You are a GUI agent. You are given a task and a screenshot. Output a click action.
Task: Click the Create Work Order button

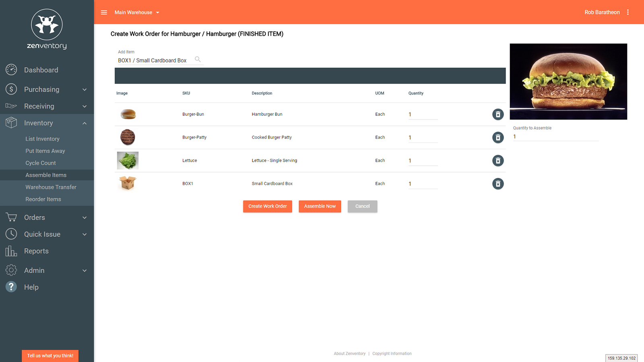267,206
